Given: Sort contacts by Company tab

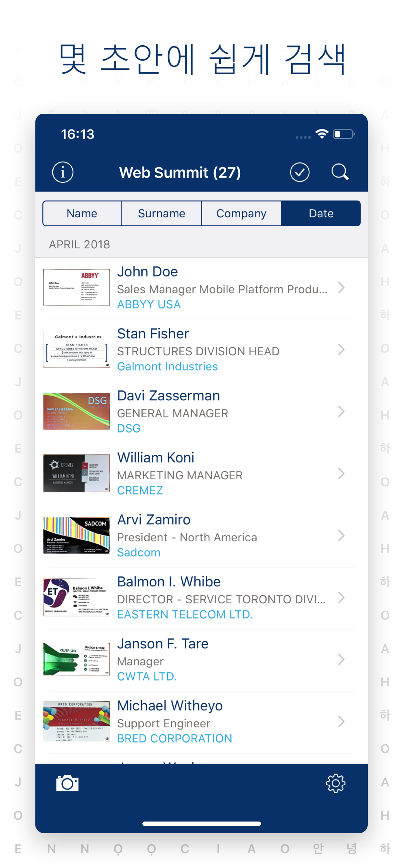Looking at the screenshot, I should coord(241,213).
